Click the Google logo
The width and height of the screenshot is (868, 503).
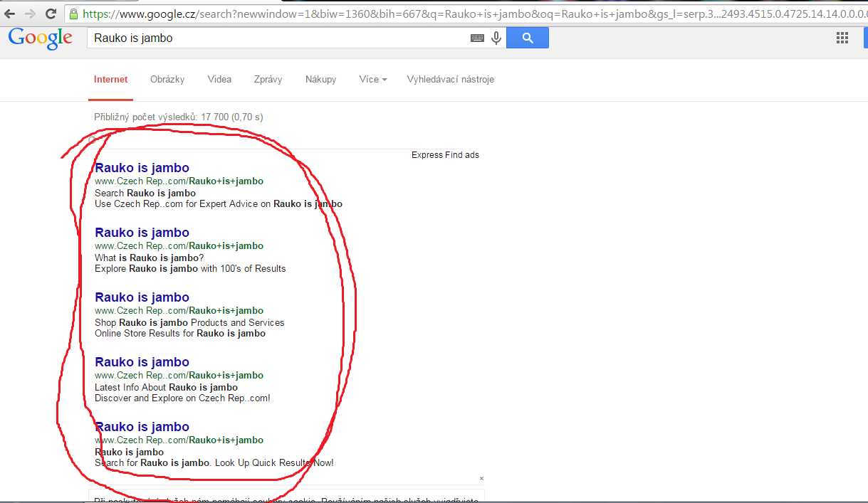pos(41,38)
